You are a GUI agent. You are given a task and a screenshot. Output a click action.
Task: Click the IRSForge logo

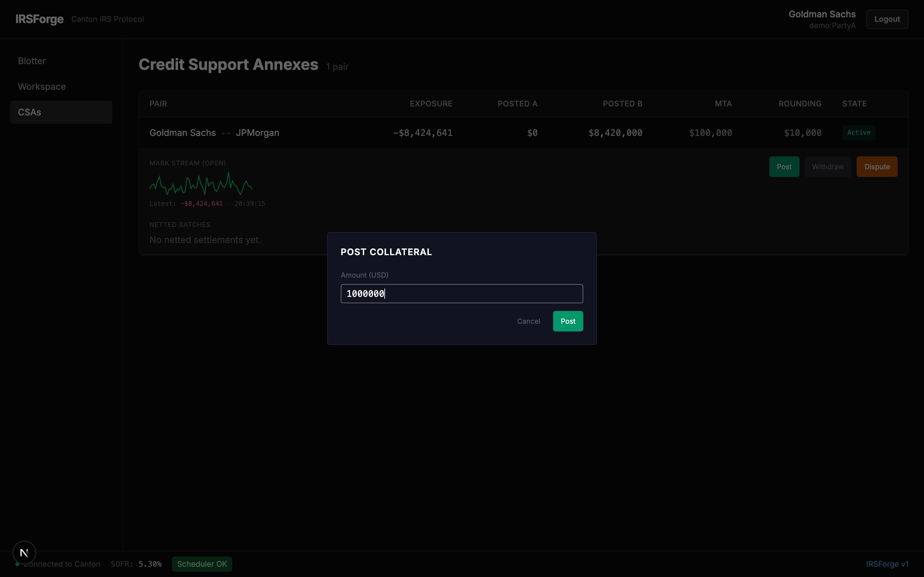click(x=39, y=19)
